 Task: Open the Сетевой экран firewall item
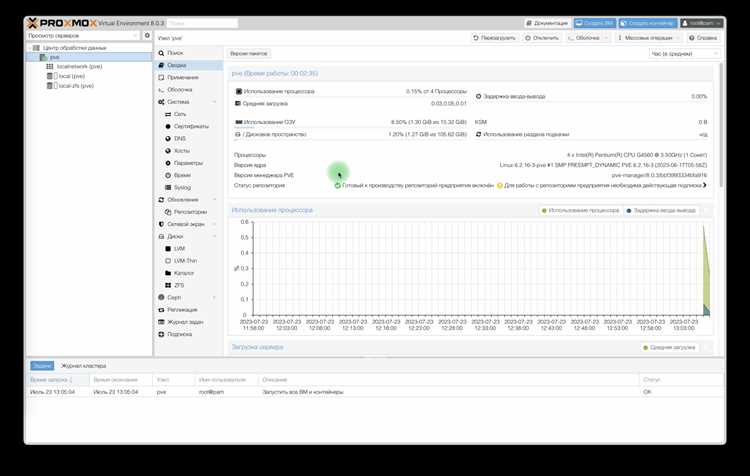point(183,224)
